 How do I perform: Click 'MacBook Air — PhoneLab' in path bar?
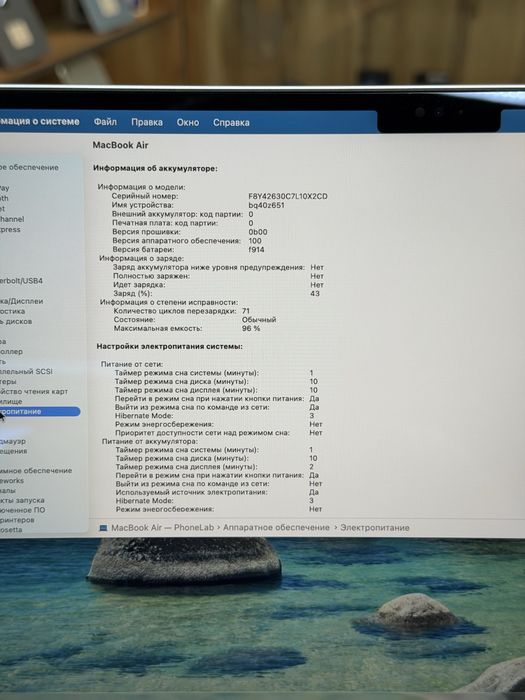point(162,528)
